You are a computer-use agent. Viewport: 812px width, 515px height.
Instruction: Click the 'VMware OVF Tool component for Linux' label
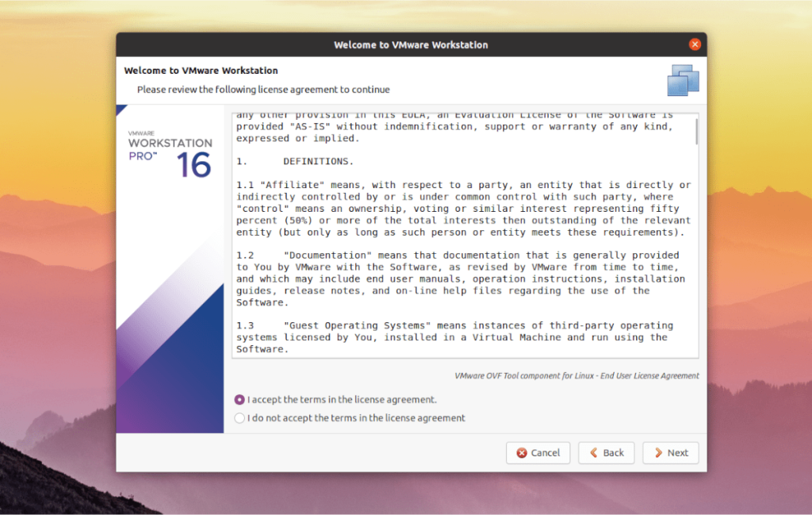click(576, 375)
